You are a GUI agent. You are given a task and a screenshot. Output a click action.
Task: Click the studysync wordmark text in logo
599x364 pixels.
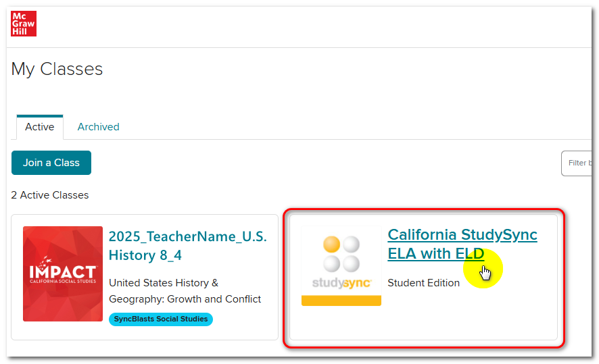tap(341, 283)
